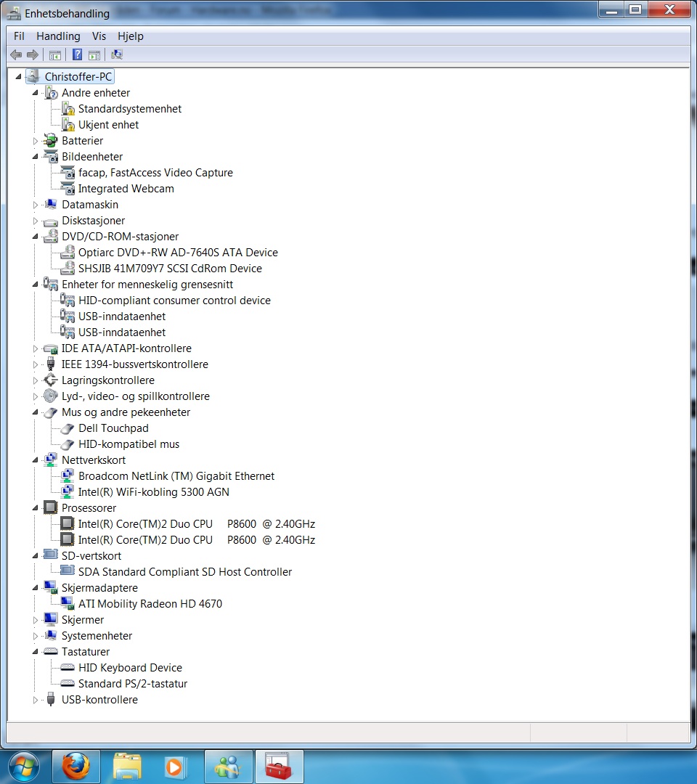Select Enheter for menneskelig grensesnitt label
Viewport: 697px width, 784px height.
pyautogui.click(x=147, y=285)
